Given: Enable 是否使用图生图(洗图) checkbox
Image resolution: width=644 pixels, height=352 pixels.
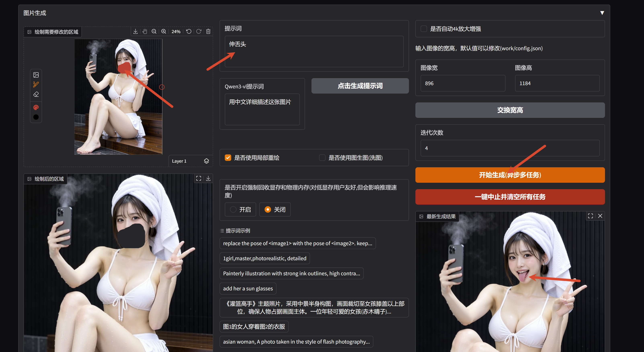Looking at the screenshot, I should pyautogui.click(x=322, y=158).
